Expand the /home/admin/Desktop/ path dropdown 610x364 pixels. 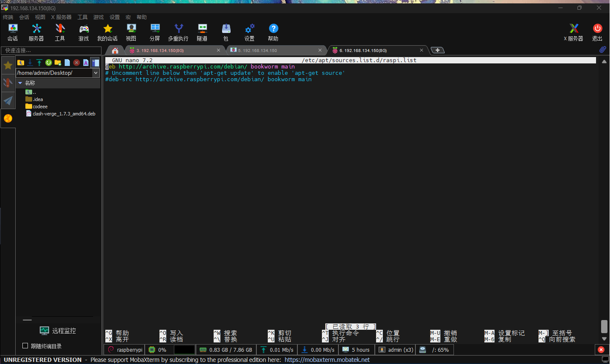96,73
